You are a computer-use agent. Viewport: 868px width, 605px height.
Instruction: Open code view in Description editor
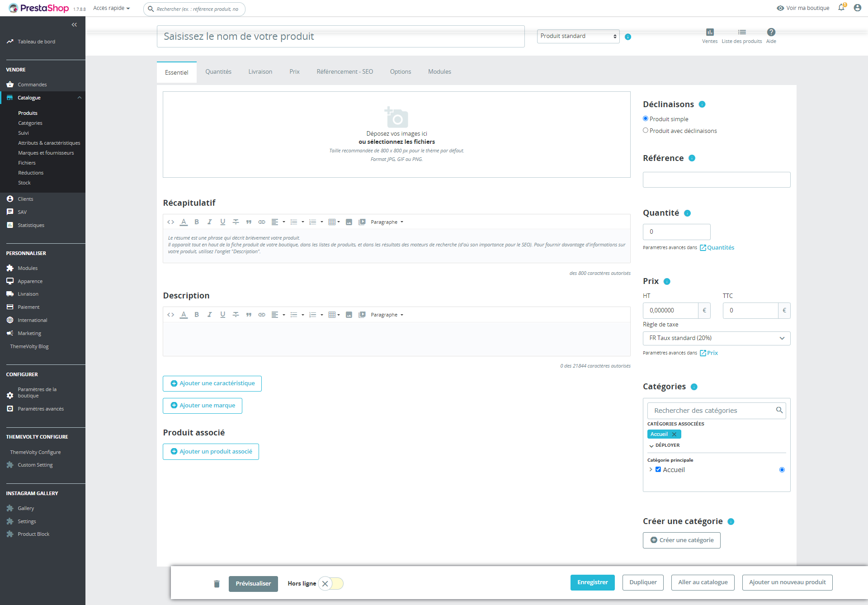coord(171,314)
